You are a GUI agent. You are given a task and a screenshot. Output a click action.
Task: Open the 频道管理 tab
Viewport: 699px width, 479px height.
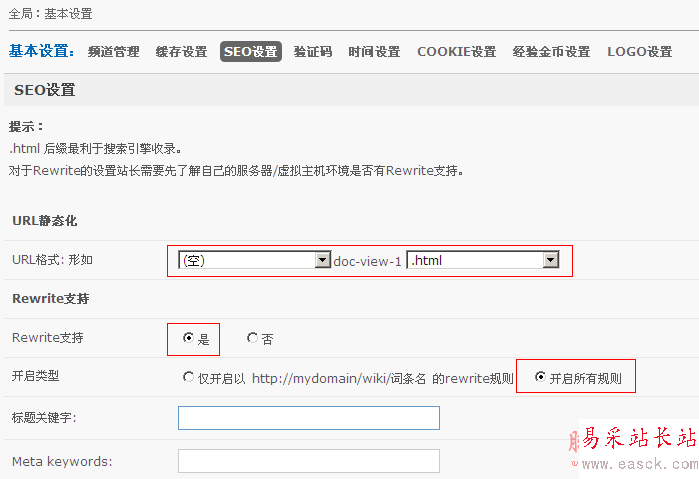click(114, 52)
